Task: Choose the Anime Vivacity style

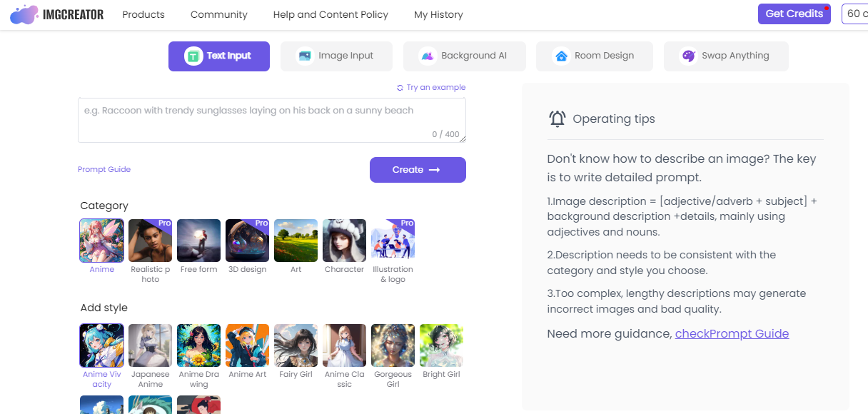Action: pyautogui.click(x=102, y=345)
